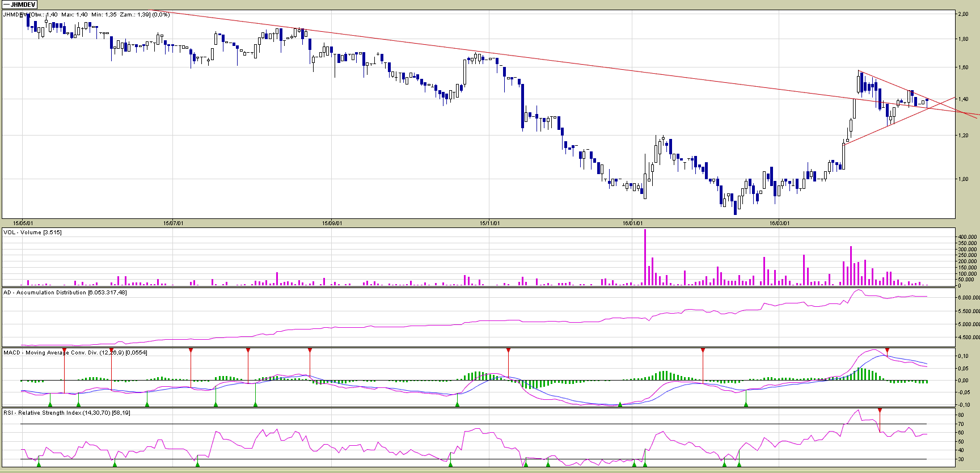Click the 70 overbought level on RSI axis
The width and height of the screenshot is (980, 473).
pyautogui.click(x=961, y=424)
